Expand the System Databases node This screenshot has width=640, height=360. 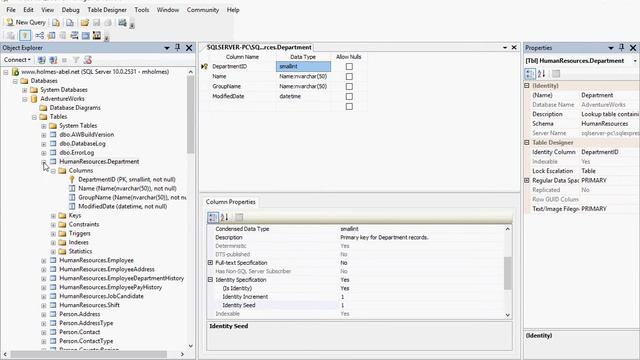25,90
